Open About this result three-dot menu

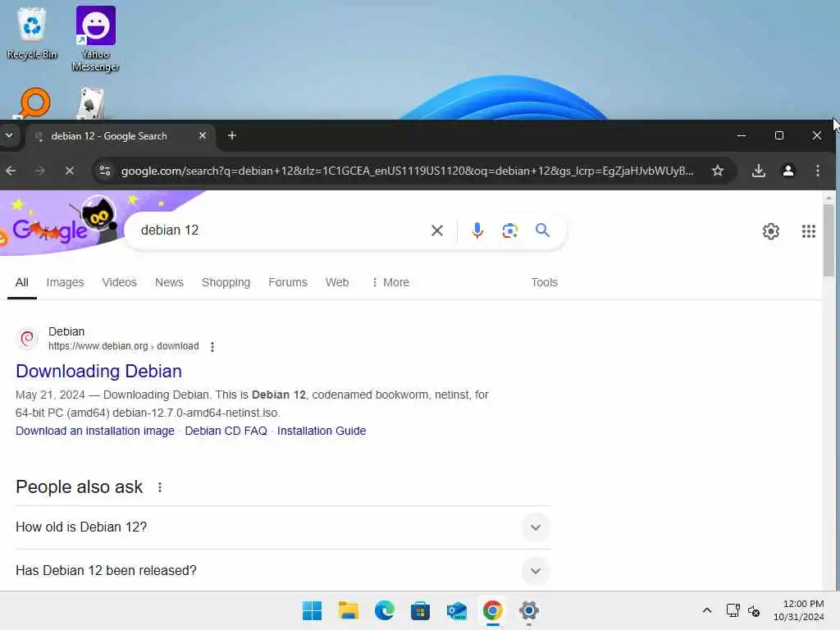pyautogui.click(x=212, y=347)
